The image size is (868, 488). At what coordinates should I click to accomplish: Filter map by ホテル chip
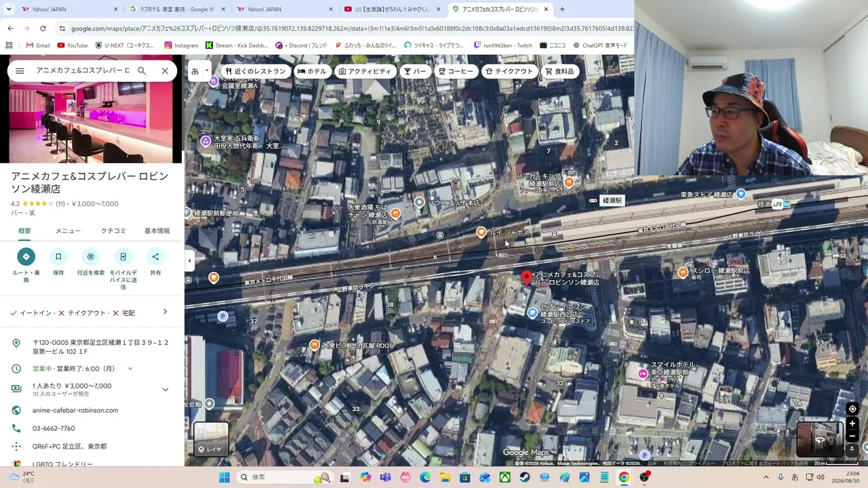313,71
